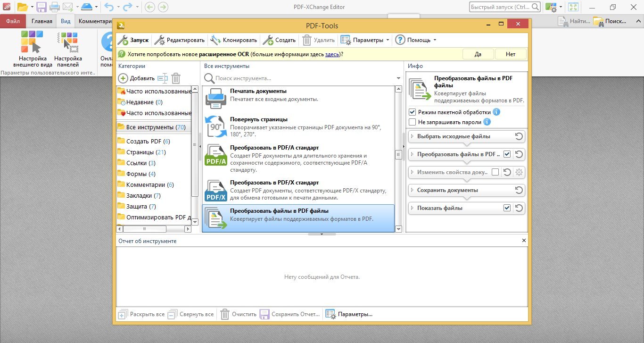Select the Преобразовать в PDF/A tool icon
This screenshot has width=644, height=343.
coord(216,155)
